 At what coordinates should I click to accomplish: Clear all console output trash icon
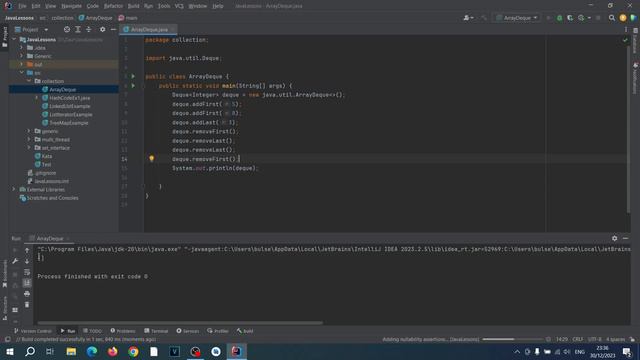pos(27,304)
